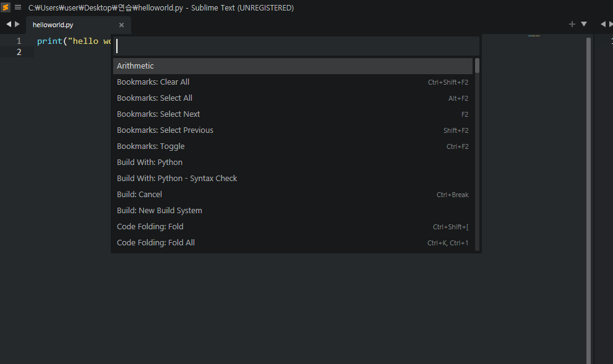Click the command palette scrollbar thumb
613x364 pixels.
coord(477,66)
